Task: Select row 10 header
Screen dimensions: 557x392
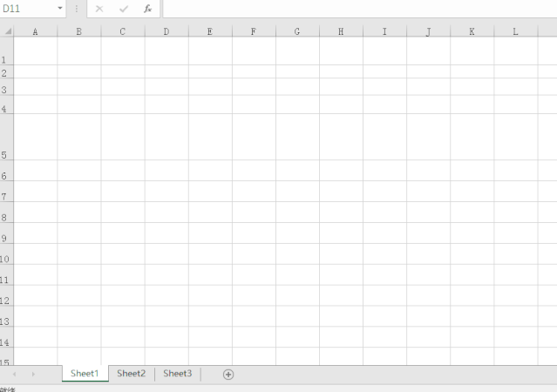Action: click(7, 254)
